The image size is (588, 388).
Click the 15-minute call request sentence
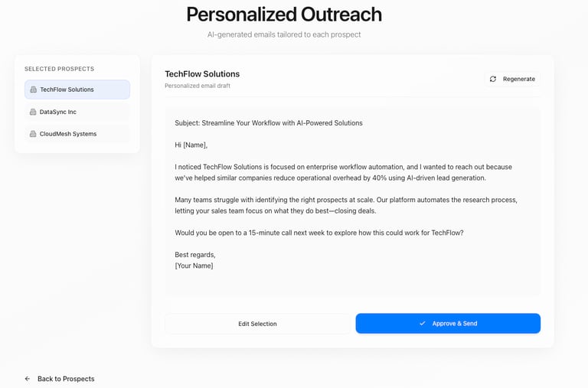319,233
